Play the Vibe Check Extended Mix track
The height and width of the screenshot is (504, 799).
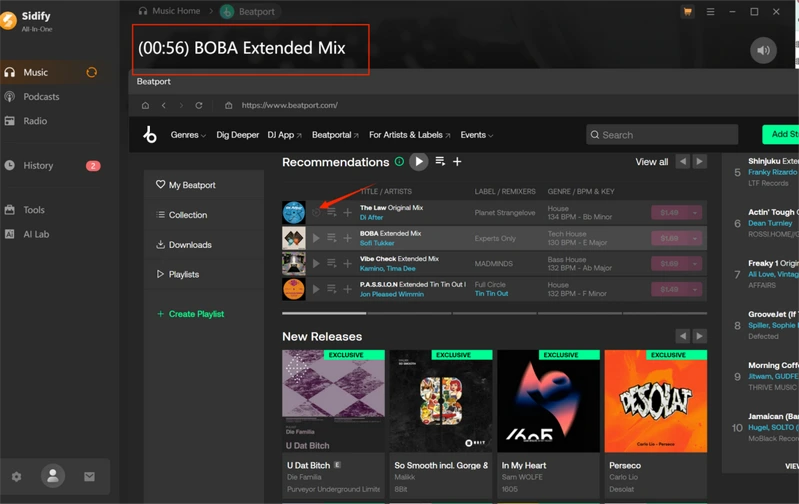(x=316, y=263)
